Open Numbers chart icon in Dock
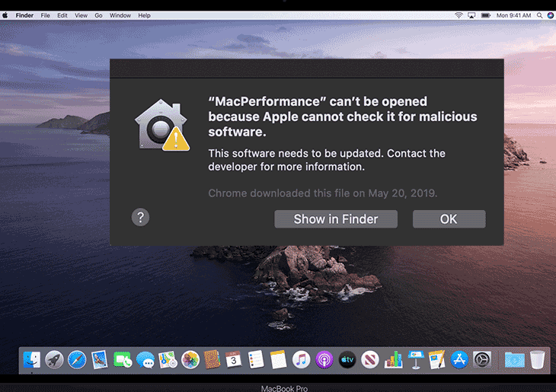 point(393,360)
